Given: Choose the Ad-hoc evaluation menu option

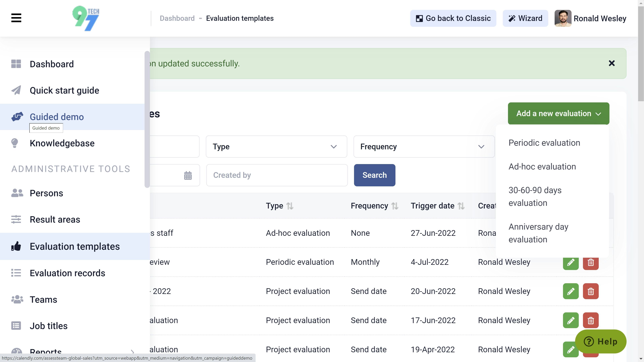Looking at the screenshot, I should click(x=542, y=167).
